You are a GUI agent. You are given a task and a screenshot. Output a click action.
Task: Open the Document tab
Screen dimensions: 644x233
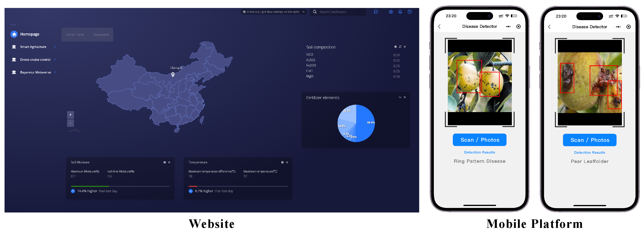pyautogui.click(x=101, y=35)
